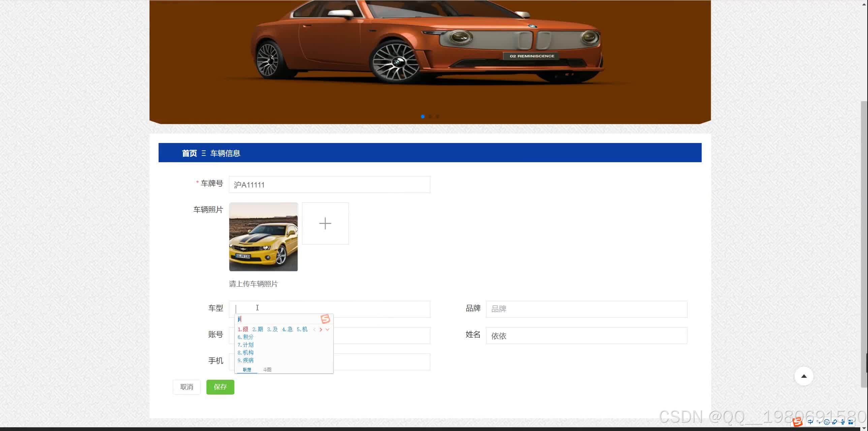The height and width of the screenshot is (431, 868).
Task: Click 首页 breadcrumb link
Action: [x=189, y=153]
